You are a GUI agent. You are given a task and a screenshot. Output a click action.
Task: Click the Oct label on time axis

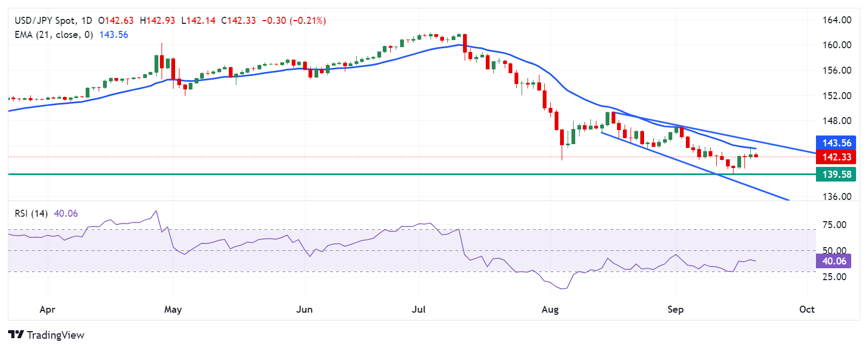point(807,309)
